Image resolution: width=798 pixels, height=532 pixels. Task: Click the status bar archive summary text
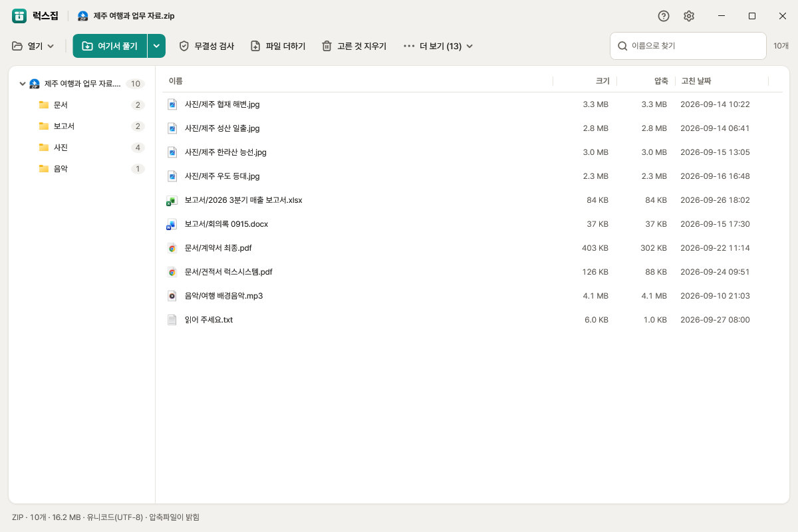pos(105,517)
